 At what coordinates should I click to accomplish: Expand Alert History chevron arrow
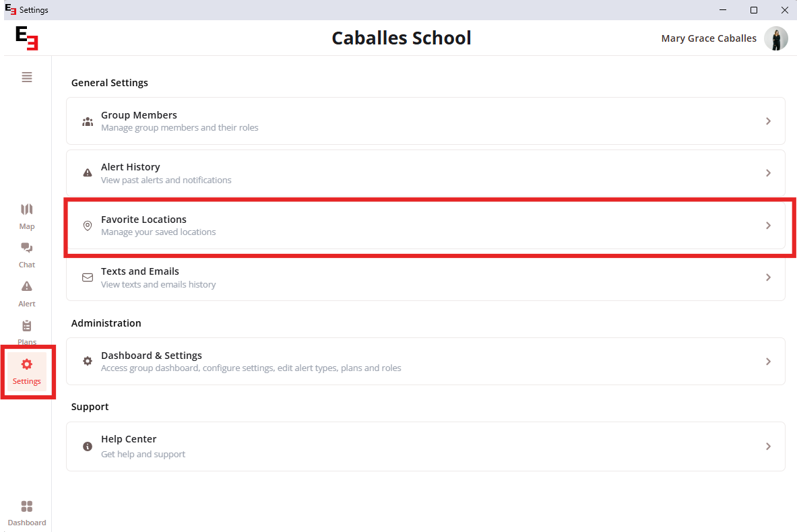pos(768,173)
